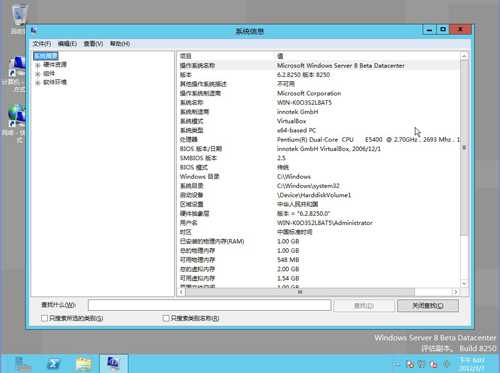Click the System Information title bar icon
The height and width of the screenshot is (373, 500).
click(34, 31)
